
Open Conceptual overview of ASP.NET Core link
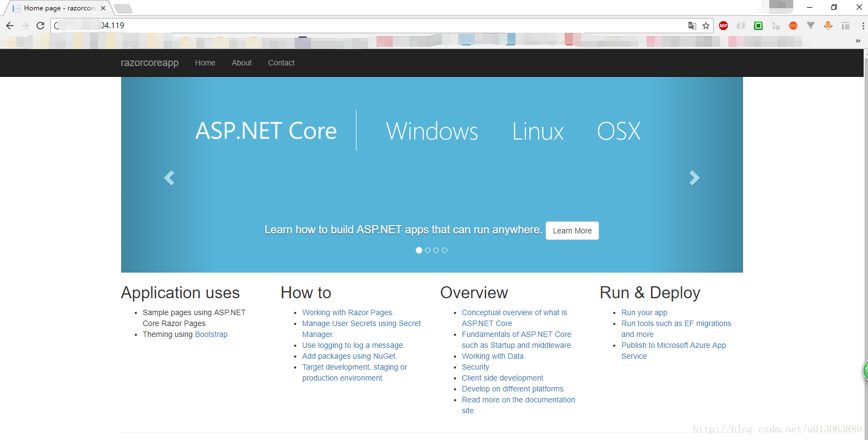514,318
